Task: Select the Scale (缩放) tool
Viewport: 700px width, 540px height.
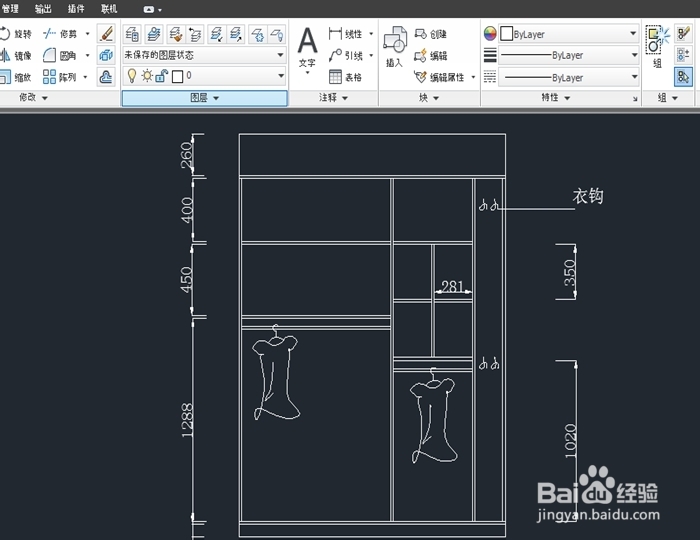Action: (x=16, y=77)
